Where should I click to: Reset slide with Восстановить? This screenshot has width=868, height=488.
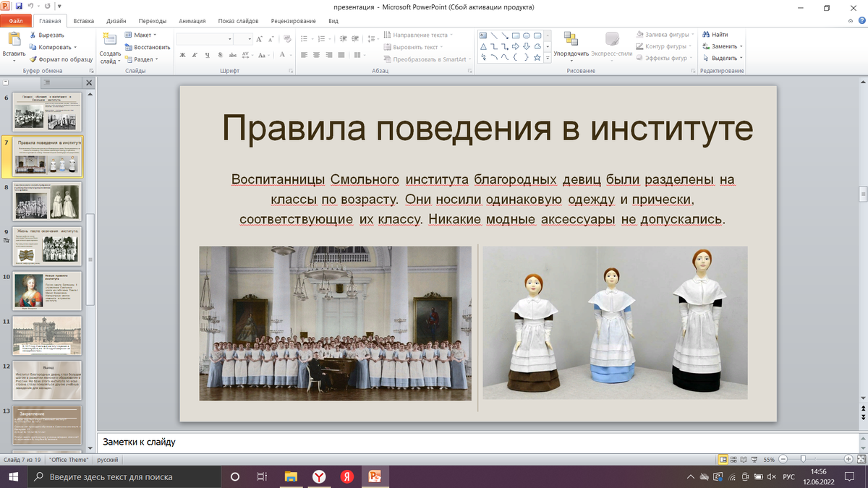[148, 47]
